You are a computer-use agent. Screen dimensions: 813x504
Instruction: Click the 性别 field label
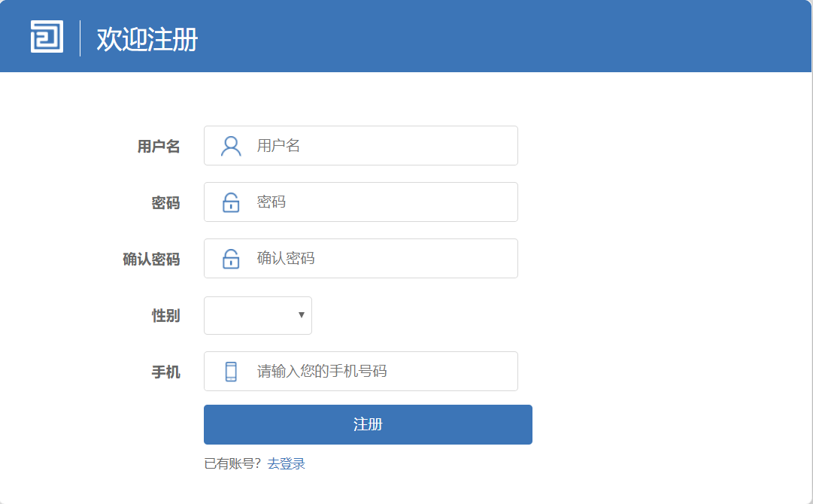pyautogui.click(x=165, y=316)
